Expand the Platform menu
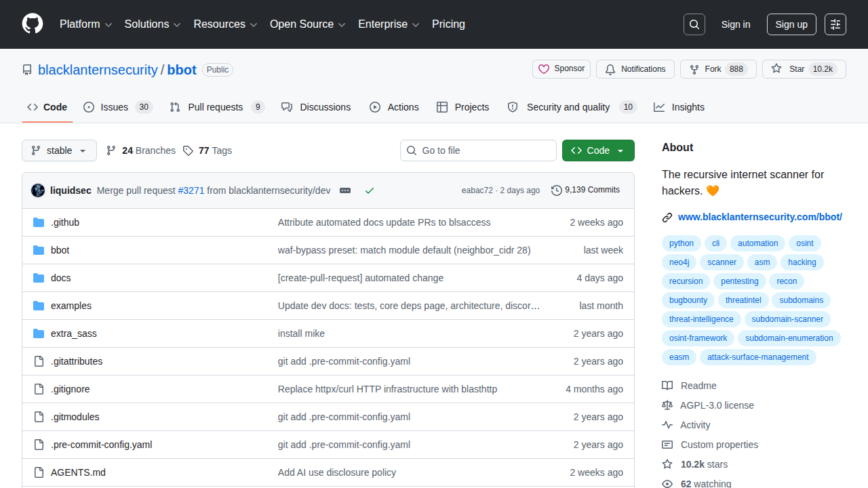The height and width of the screenshot is (488, 868). 85,24
